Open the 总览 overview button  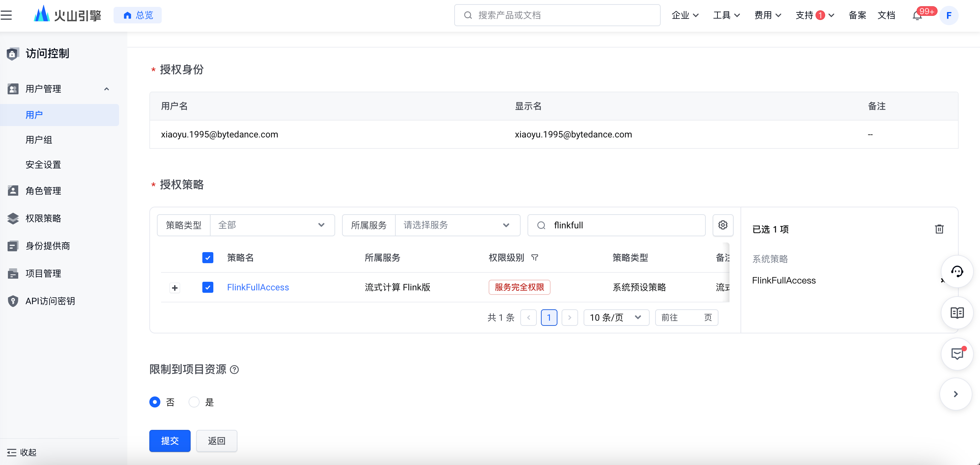click(x=138, y=15)
